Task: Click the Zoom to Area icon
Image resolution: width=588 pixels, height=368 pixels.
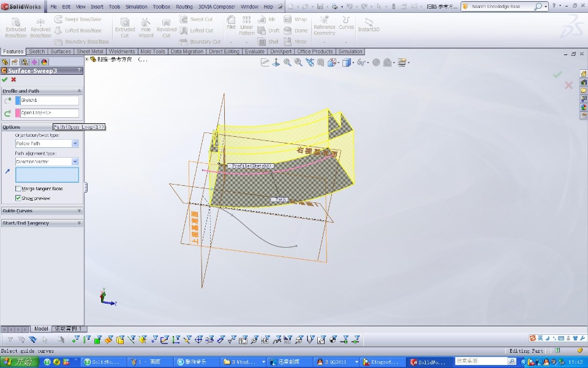Action: tap(298, 63)
